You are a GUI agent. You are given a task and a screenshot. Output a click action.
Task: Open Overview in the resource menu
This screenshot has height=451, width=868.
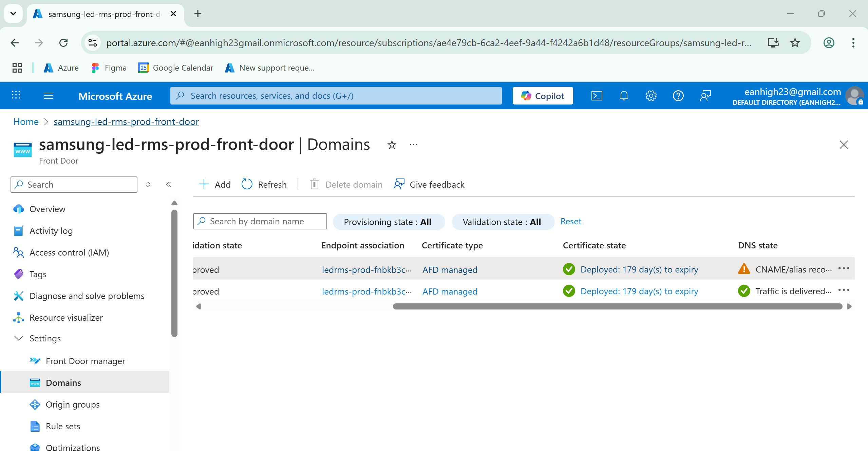[48, 209]
